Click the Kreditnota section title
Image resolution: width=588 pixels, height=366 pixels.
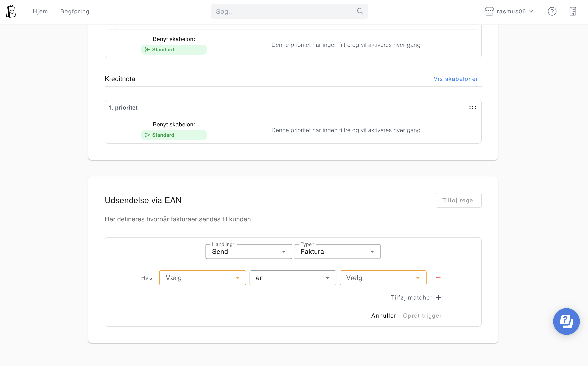tap(120, 79)
